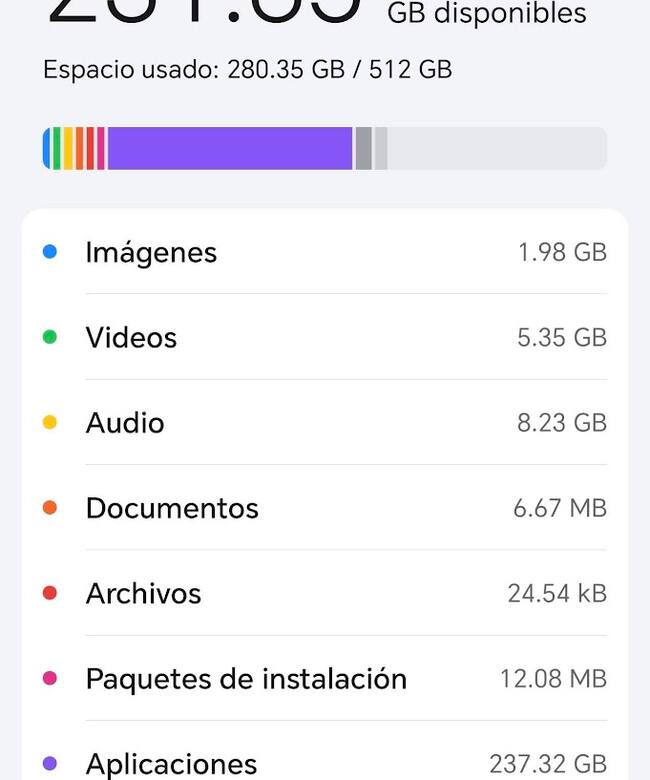Click the purple dot beside Aplicaciones

click(49, 764)
